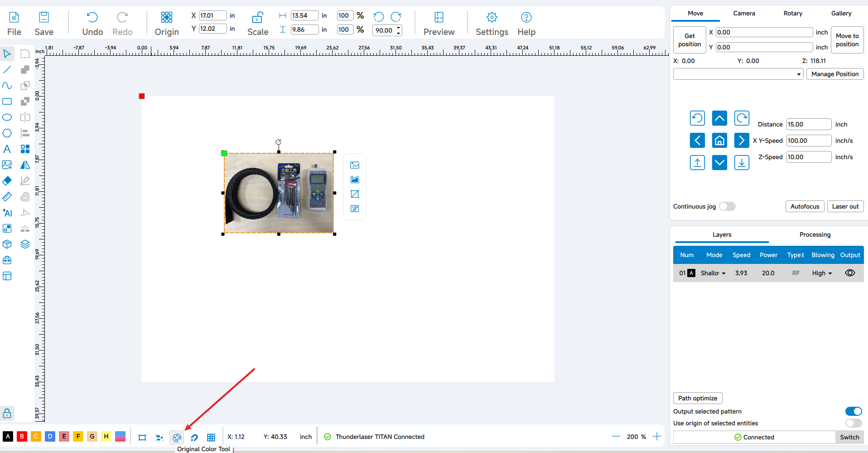Open the layers stack icon in left toolbar
The height and width of the screenshot is (453, 868).
pyautogui.click(x=25, y=244)
